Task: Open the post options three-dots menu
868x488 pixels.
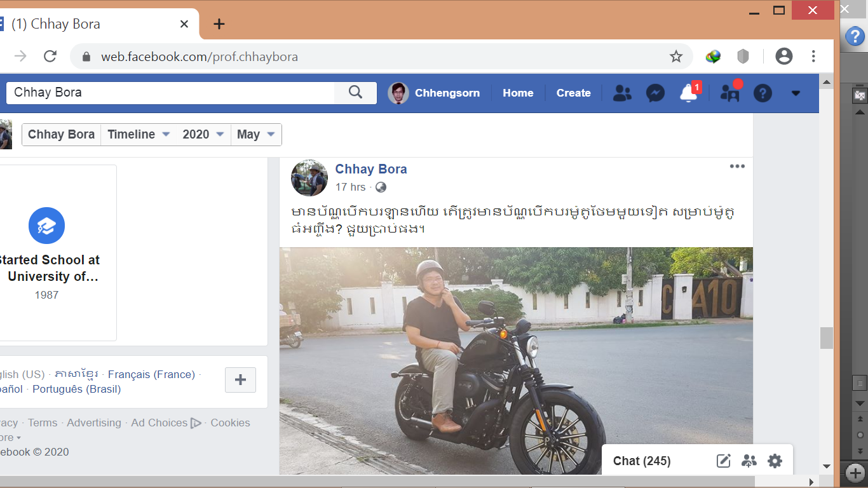Action: tap(737, 166)
